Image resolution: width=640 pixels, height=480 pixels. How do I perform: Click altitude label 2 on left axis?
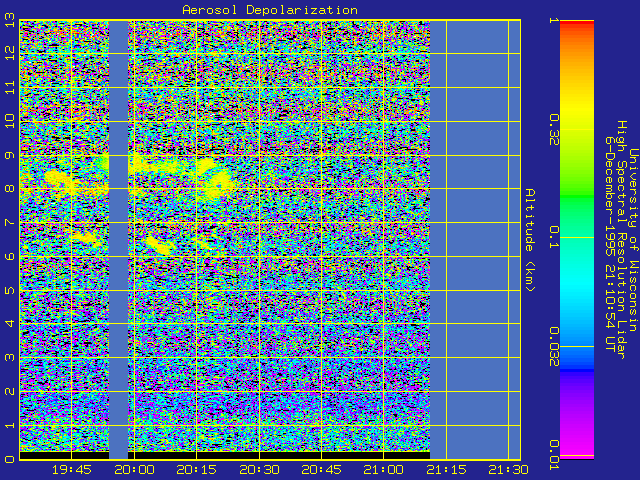pyautogui.click(x=9, y=391)
